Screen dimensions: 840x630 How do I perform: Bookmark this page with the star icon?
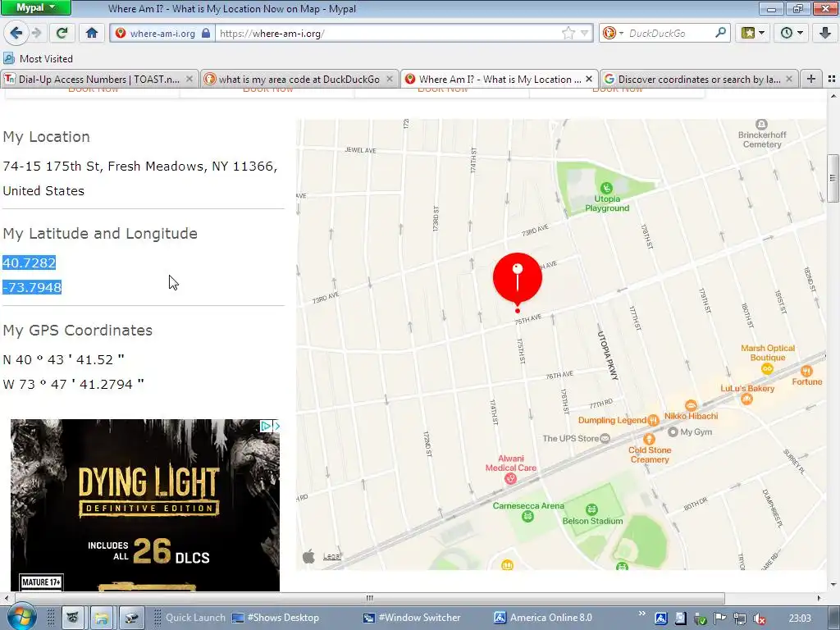coord(568,33)
